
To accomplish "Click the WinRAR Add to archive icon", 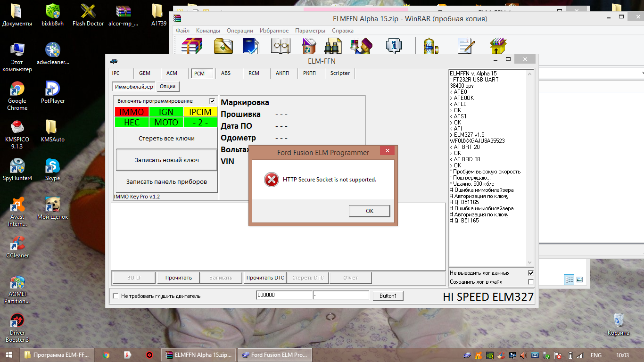I will point(192,46).
